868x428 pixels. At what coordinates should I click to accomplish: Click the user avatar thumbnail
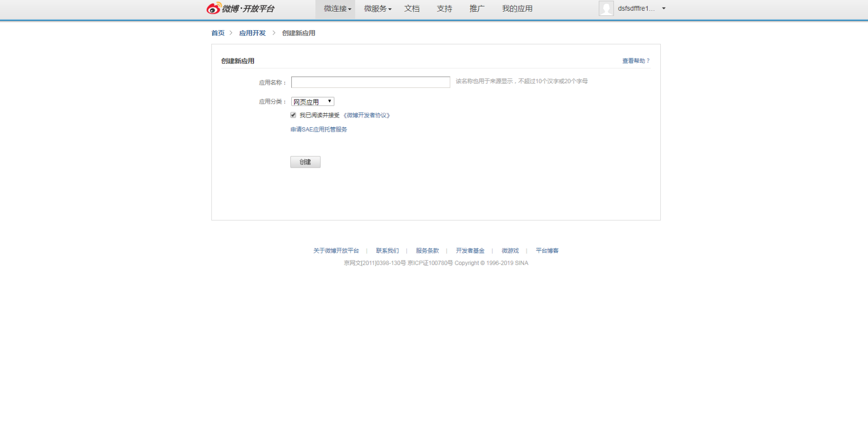[x=606, y=9]
